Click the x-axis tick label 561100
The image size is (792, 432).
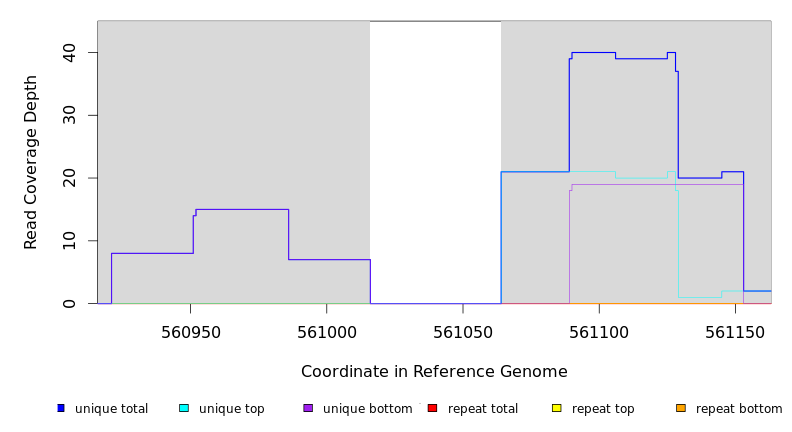599,332
